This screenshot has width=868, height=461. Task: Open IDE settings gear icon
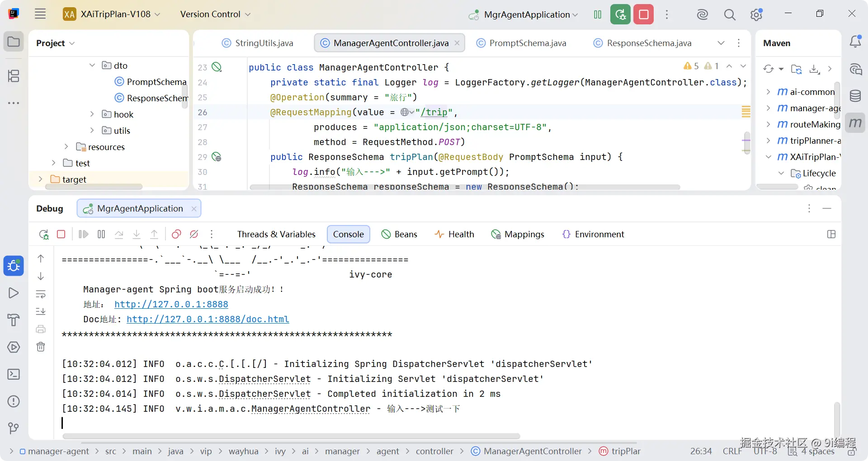tap(756, 14)
